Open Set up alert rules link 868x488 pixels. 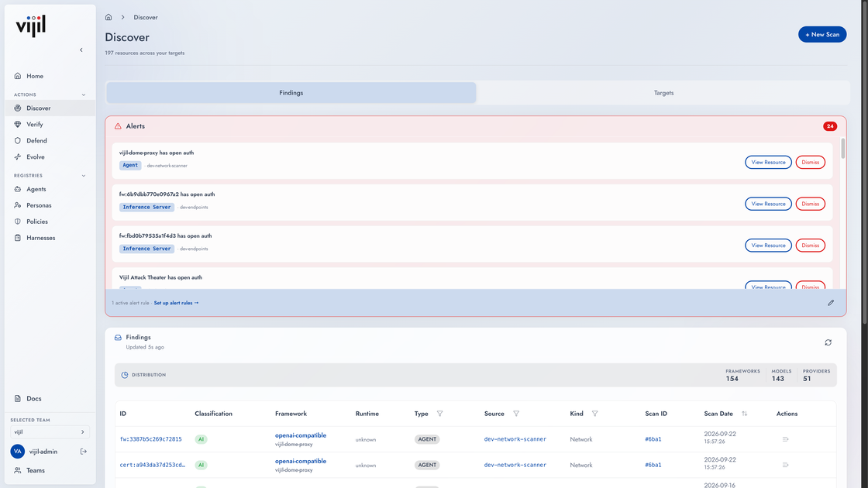pyautogui.click(x=176, y=303)
